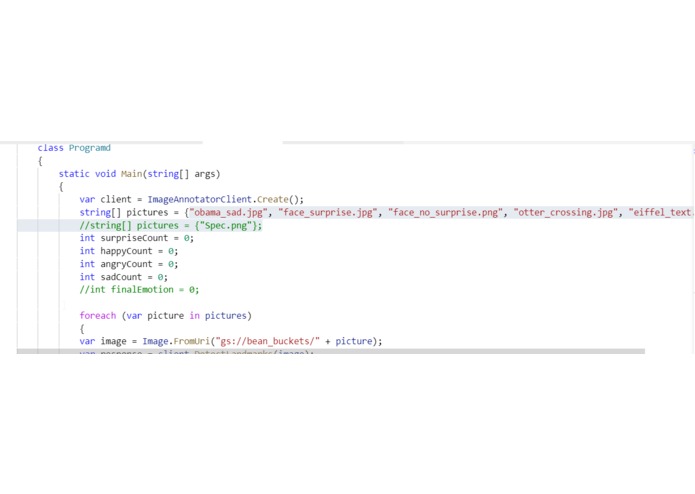Click the "face_no_surprise.png" string
The height and width of the screenshot is (494, 695).
click(x=445, y=213)
